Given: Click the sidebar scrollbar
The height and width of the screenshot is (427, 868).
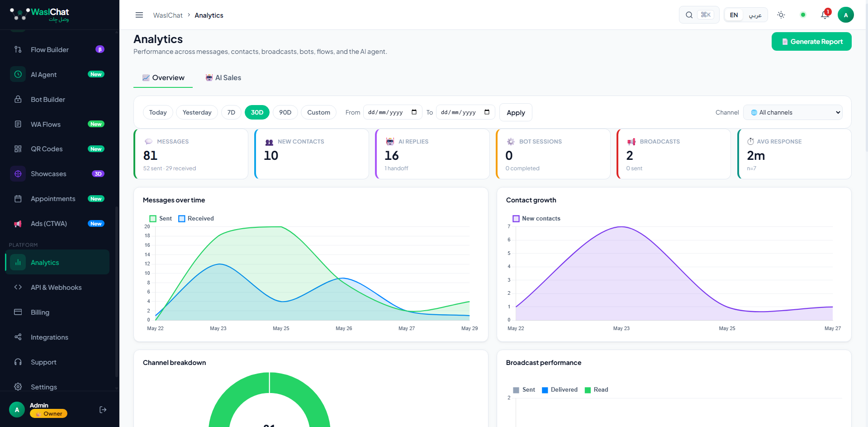Looking at the screenshot, I should [x=117, y=292].
